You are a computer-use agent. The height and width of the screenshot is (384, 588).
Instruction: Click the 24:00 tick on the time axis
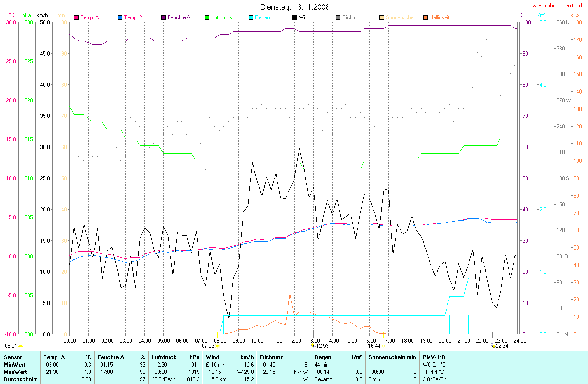[x=520, y=340]
